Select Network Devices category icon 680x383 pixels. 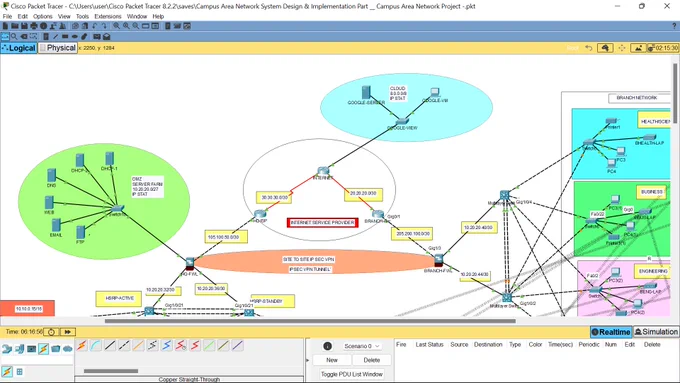[7, 349]
